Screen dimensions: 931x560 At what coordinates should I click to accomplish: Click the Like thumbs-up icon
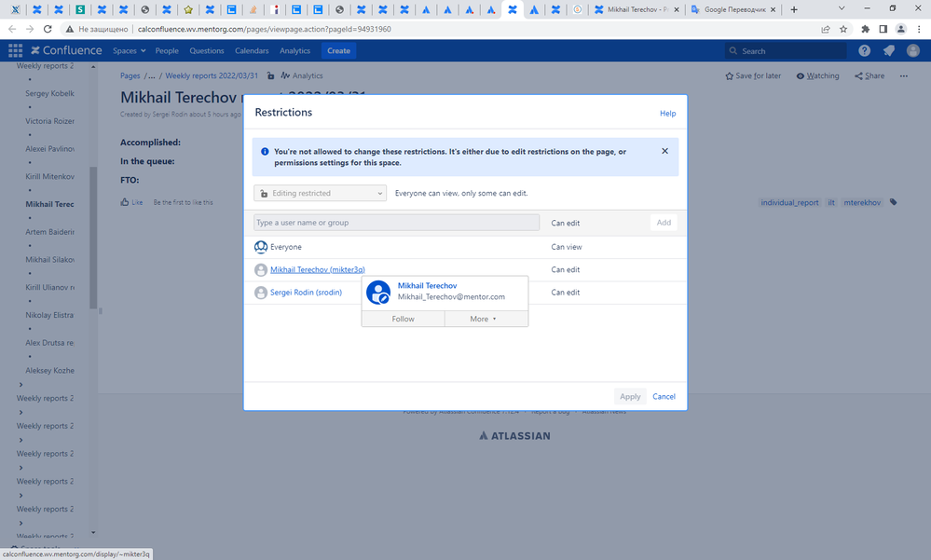point(125,202)
